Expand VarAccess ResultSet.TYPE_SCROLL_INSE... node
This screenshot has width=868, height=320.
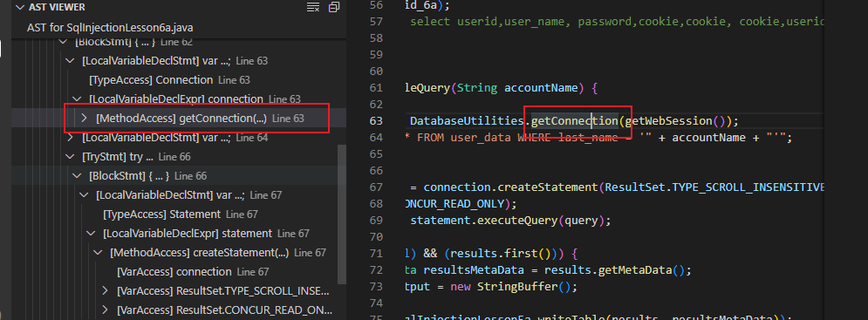pyautogui.click(x=106, y=290)
